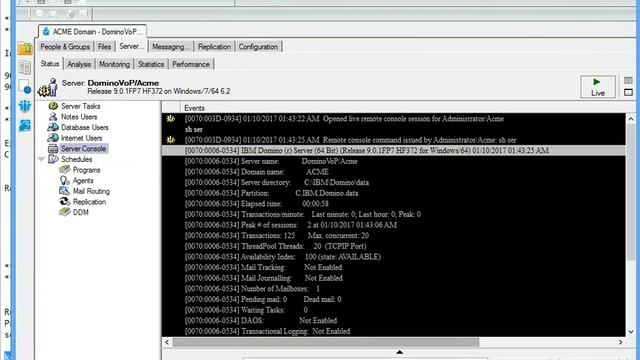Select DDM under Schedules
Image resolution: width=640 pixels, height=360 pixels.
coord(81,212)
